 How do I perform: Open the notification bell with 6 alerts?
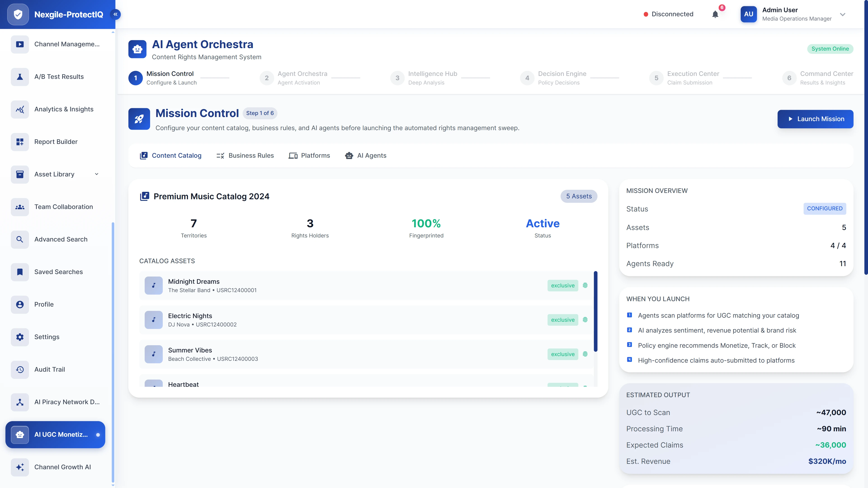[x=715, y=14]
